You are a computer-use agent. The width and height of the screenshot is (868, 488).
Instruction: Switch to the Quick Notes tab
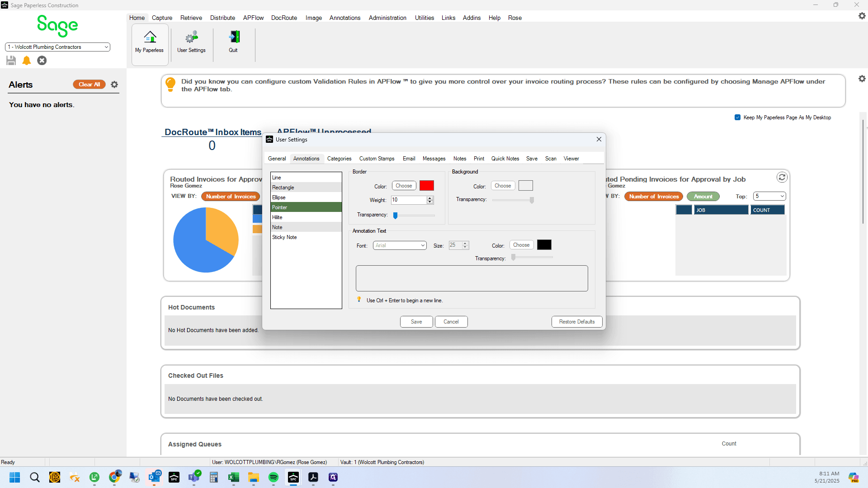(505, 159)
